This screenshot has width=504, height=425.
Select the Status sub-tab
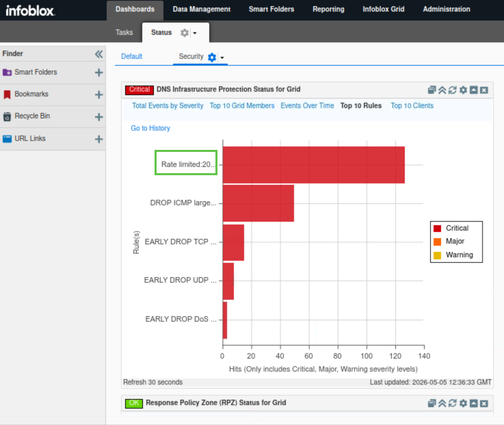tap(161, 33)
